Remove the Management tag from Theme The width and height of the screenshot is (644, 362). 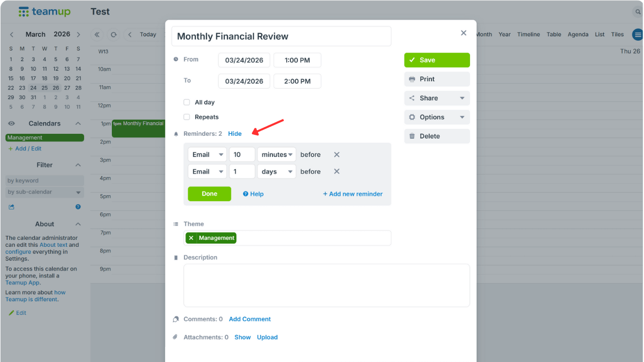click(x=191, y=238)
